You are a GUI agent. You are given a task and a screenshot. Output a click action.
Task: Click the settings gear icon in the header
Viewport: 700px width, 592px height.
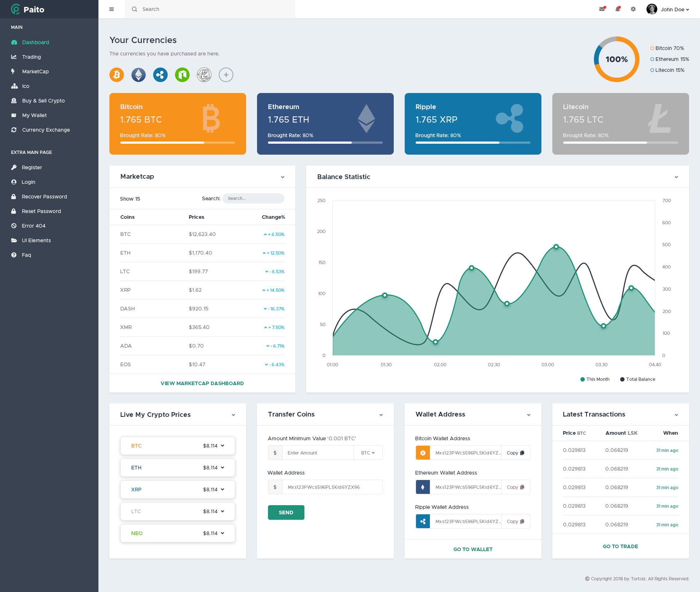click(633, 9)
